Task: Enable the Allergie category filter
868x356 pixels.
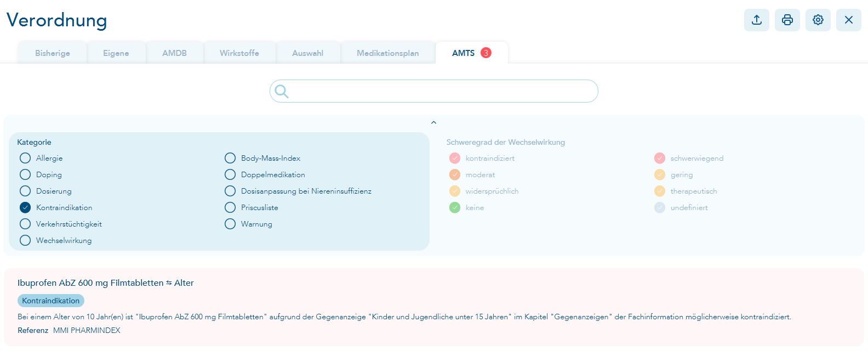Action: coord(25,158)
